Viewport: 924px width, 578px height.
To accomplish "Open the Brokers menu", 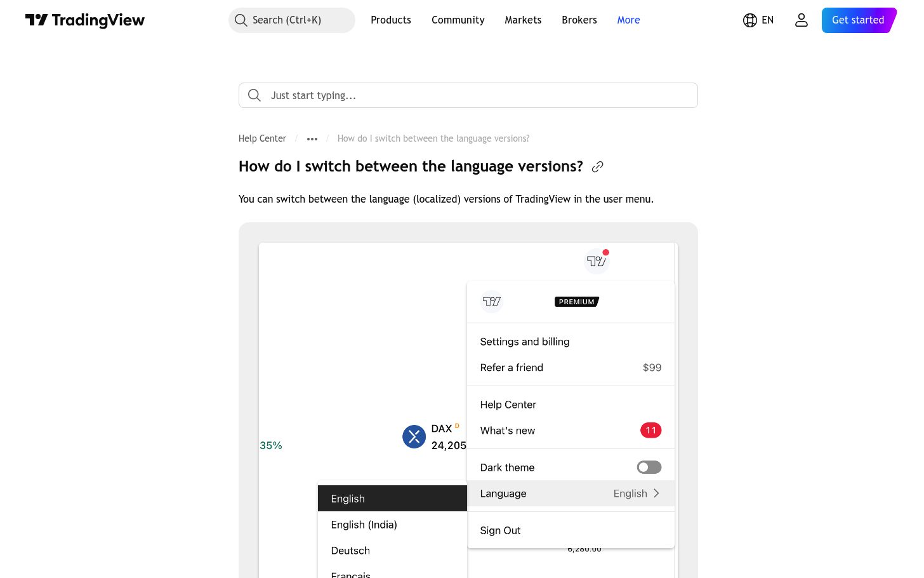I will 579,20.
